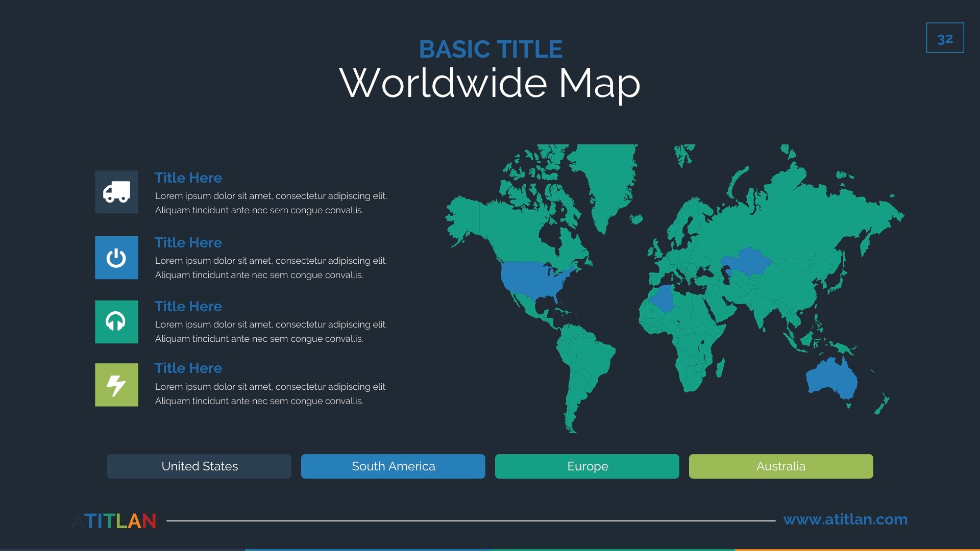Click the blue power icon

(116, 258)
